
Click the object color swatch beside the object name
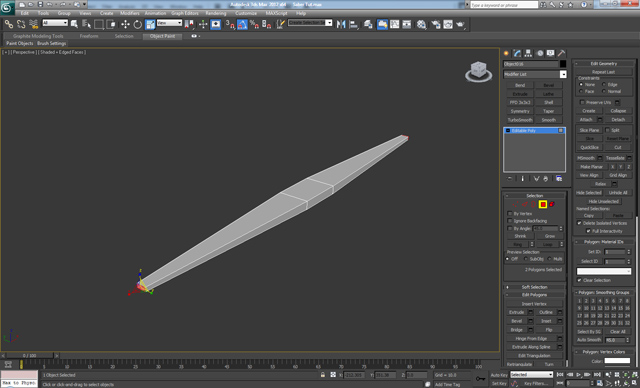coord(563,64)
